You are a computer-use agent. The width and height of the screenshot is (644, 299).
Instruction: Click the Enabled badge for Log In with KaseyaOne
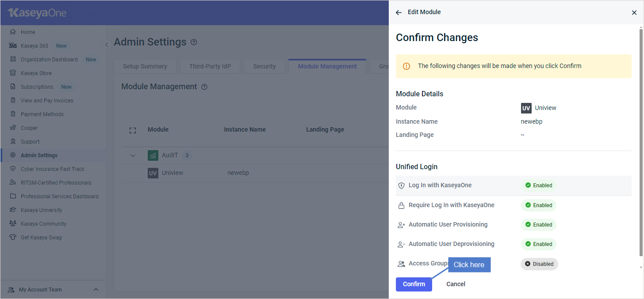coord(538,185)
